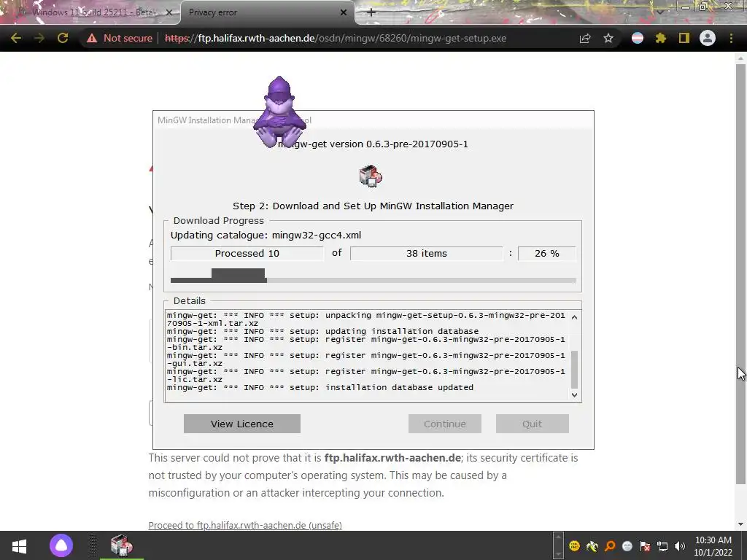
Task: Click the download progress bar
Action: (x=373, y=280)
